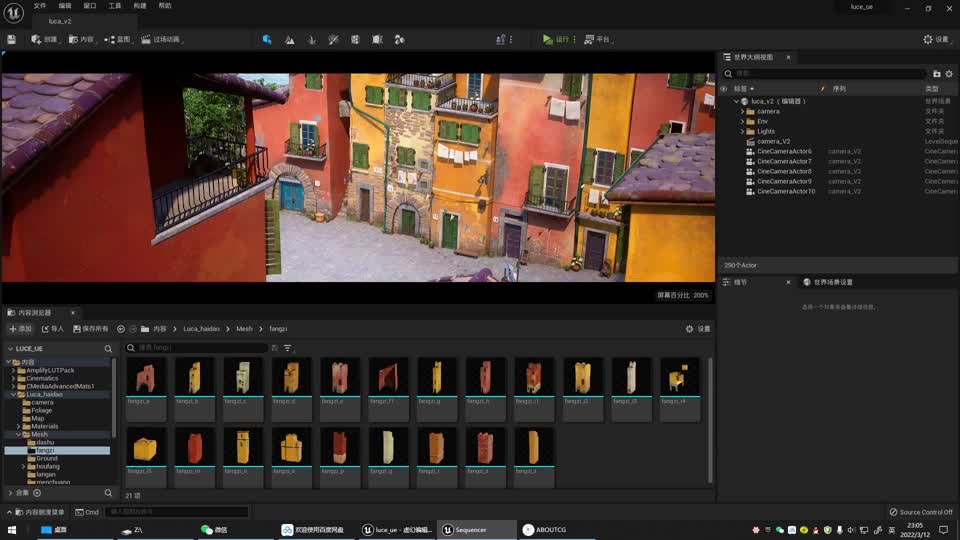Viewport: 960px width, 540px height.
Task: Go forward in Content Browser history
Action: [133, 329]
